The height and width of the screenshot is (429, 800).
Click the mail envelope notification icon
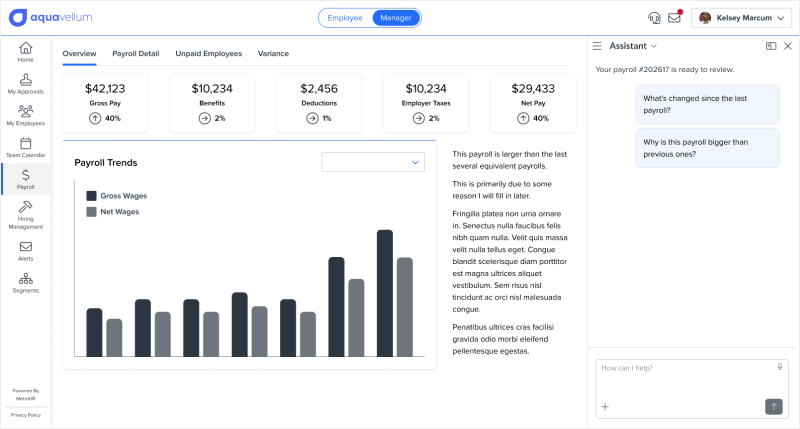click(674, 17)
